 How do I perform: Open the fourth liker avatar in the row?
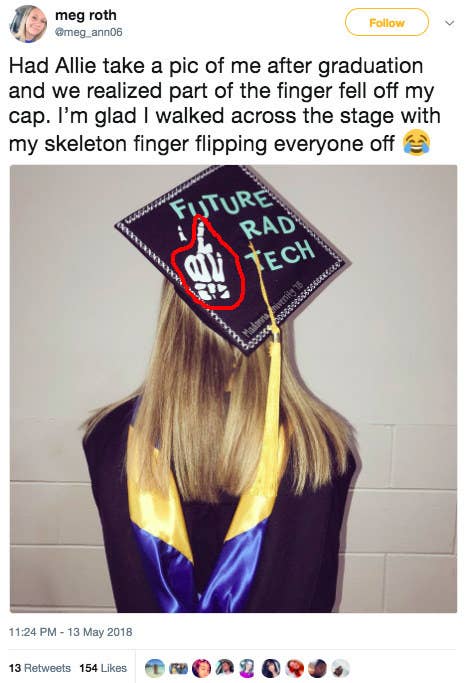224,668
